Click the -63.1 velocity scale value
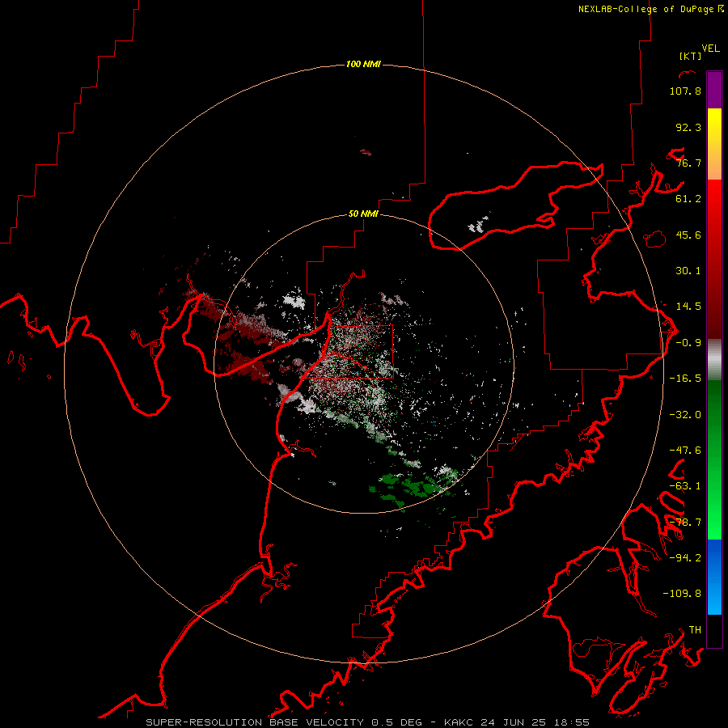Image resolution: width=728 pixels, height=728 pixels. [x=685, y=486]
